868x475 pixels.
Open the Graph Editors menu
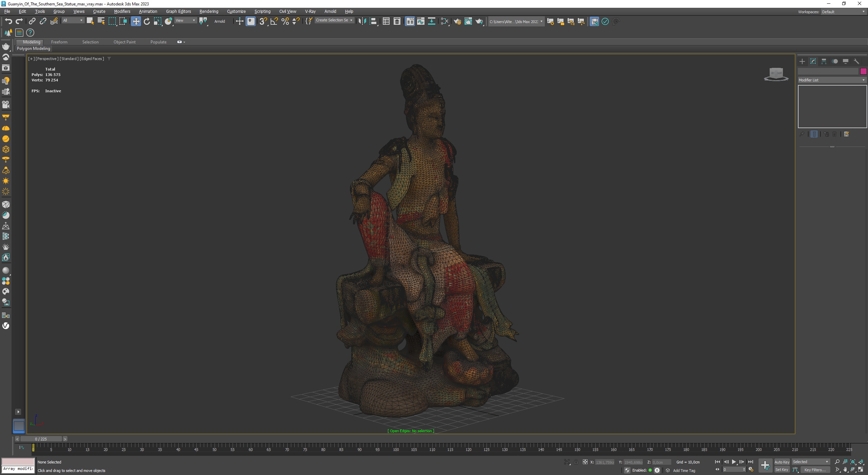coord(178,11)
